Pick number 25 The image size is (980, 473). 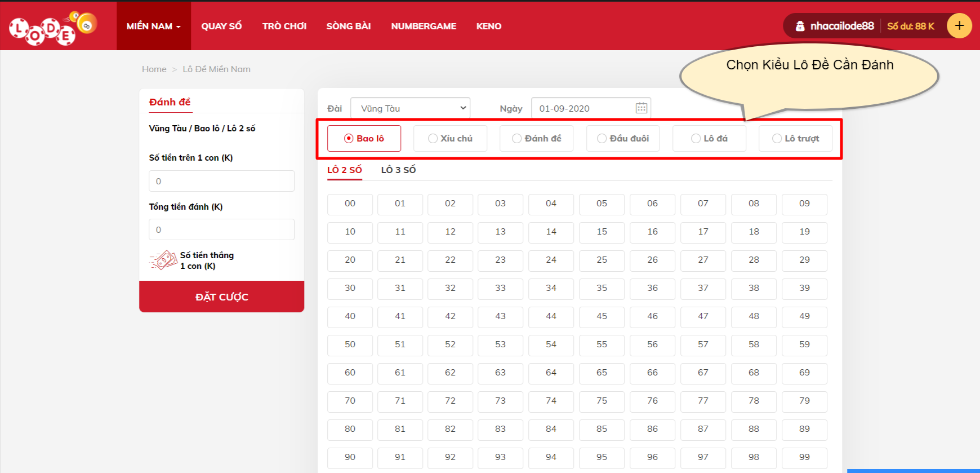pyautogui.click(x=602, y=260)
